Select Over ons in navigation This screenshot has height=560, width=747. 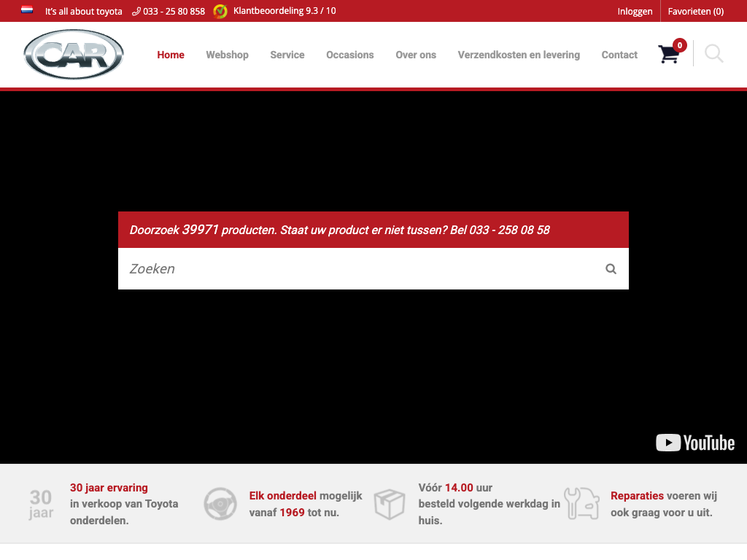point(416,55)
